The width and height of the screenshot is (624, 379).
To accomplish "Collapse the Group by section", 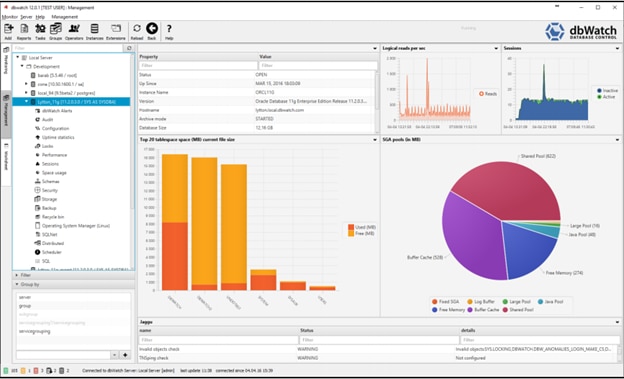I will [x=17, y=284].
